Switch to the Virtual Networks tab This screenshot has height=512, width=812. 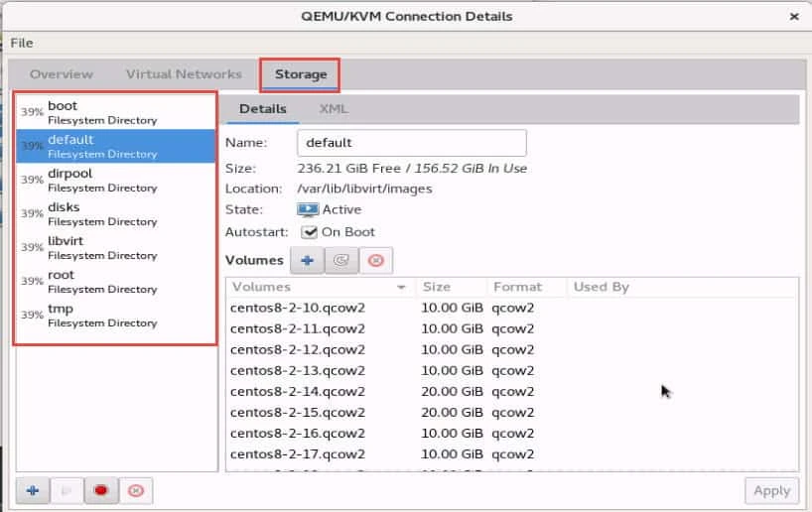184,74
